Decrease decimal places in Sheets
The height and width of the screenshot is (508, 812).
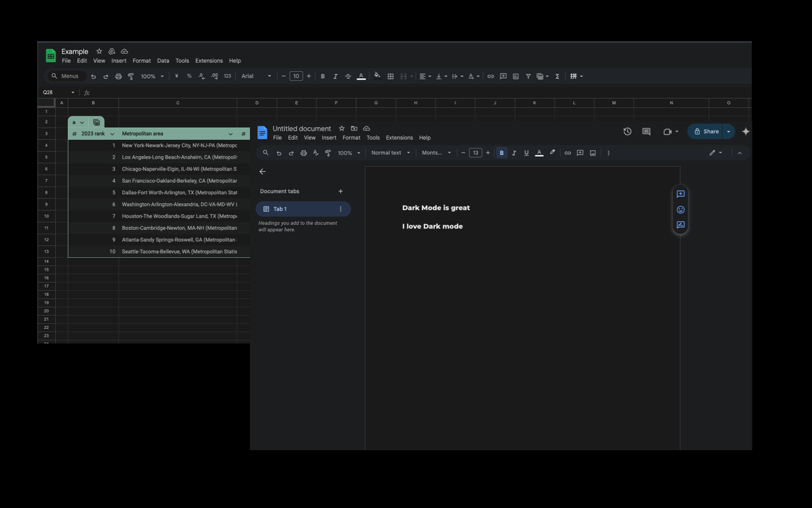tap(201, 76)
